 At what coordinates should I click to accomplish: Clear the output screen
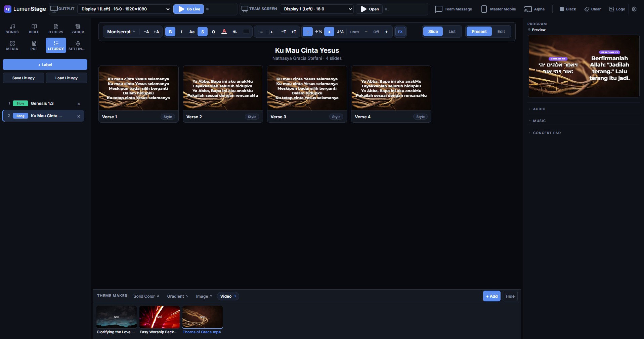coord(593,9)
